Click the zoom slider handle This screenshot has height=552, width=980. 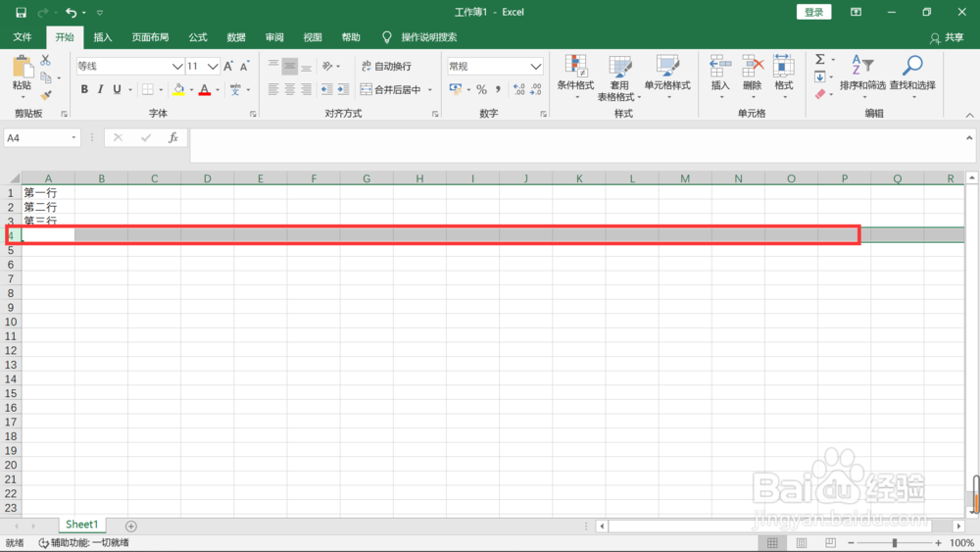pos(895,542)
